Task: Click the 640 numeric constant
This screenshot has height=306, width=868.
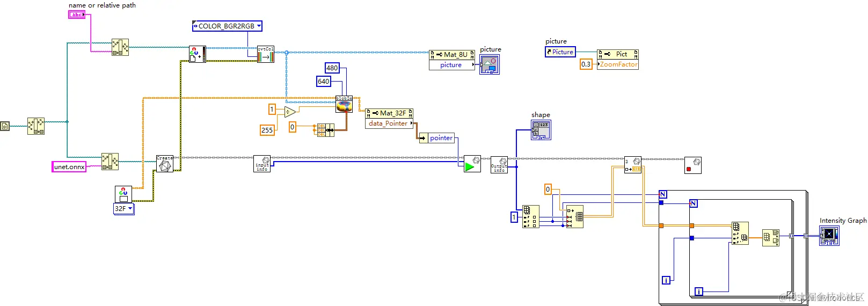Action: pyautogui.click(x=324, y=82)
